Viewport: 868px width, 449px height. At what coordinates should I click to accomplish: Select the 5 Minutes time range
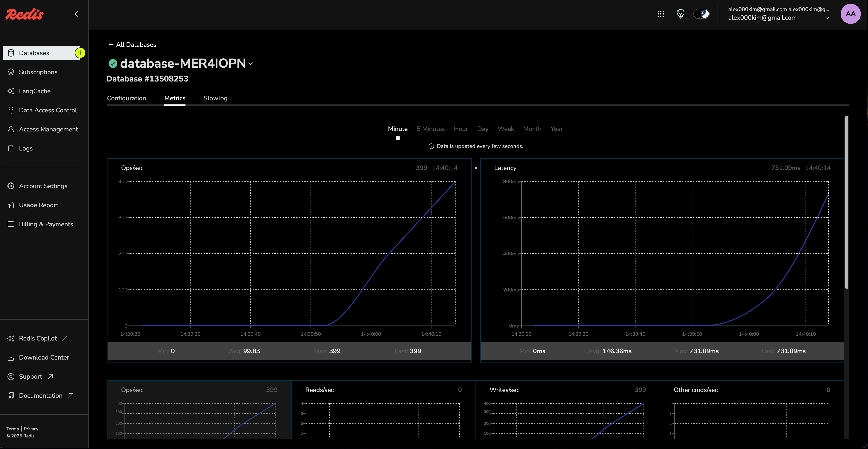pyautogui.click(x=431, y=129)
